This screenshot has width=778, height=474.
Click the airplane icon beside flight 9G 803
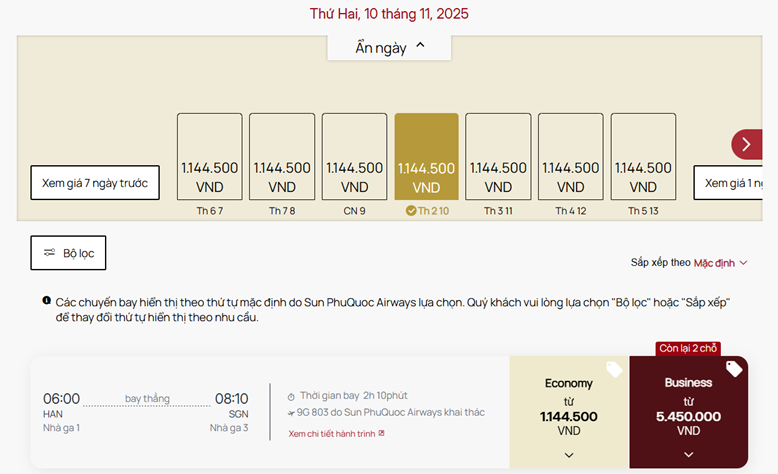click(291, 412)
